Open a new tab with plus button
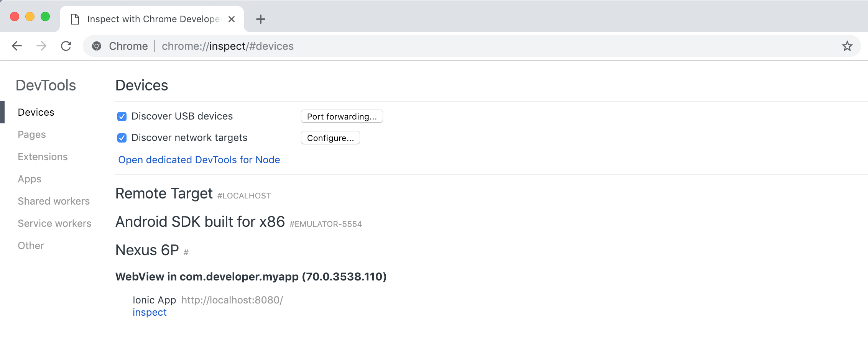 coord(261,19)
